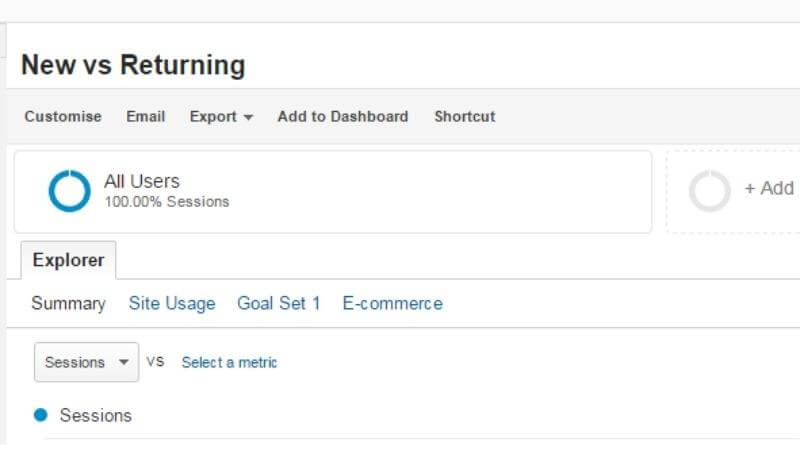Expand the Sessions metric dropdown
This screenshot has width=800, height=450.
[x=86, y=362]
